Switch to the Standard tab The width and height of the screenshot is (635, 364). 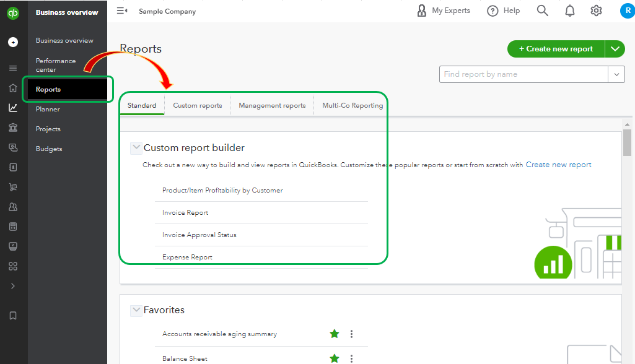point(142,105)
